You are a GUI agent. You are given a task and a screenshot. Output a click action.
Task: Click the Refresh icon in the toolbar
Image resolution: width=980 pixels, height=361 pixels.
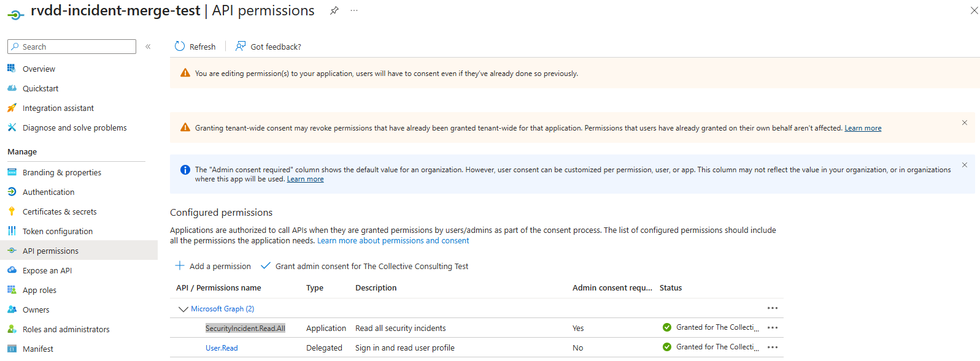click(x=180, y=47)
